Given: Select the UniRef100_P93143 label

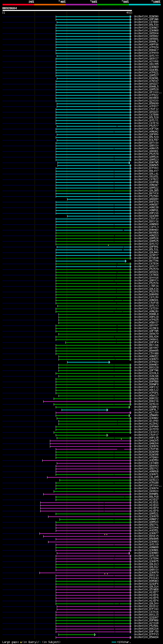Looking at the screenshot, I should point(146,578).
